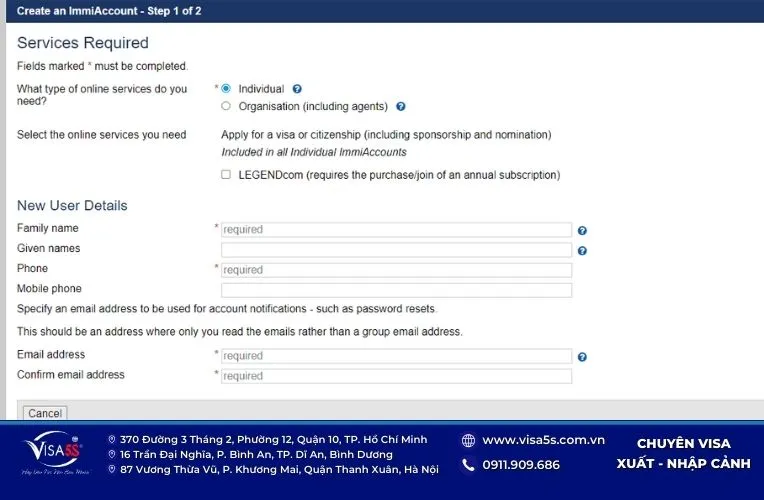Image resolution: width=764 pixels, height=500 pixels.
Task: Click the 'Email address' label
Action: point(51,354)
